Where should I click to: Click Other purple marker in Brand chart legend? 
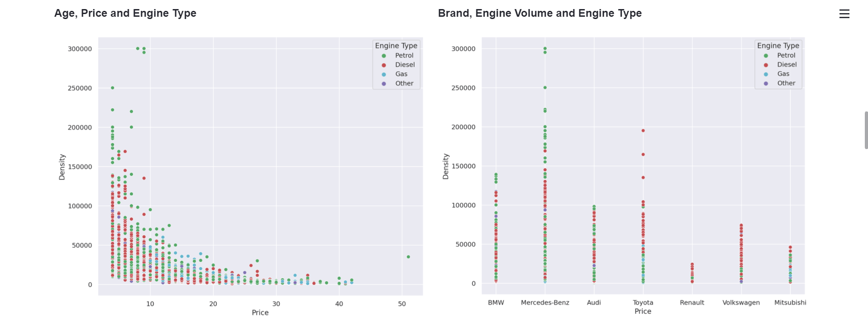pos(766,83)
